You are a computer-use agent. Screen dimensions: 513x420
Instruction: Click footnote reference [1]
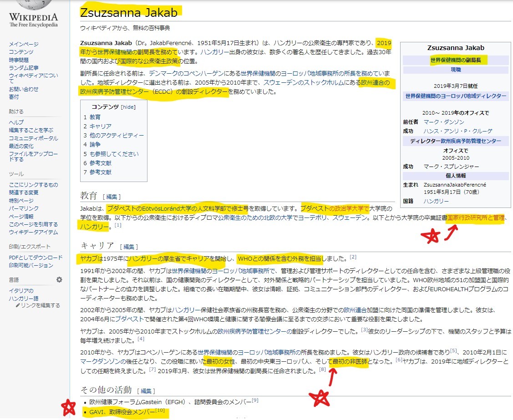coord(118,225)
